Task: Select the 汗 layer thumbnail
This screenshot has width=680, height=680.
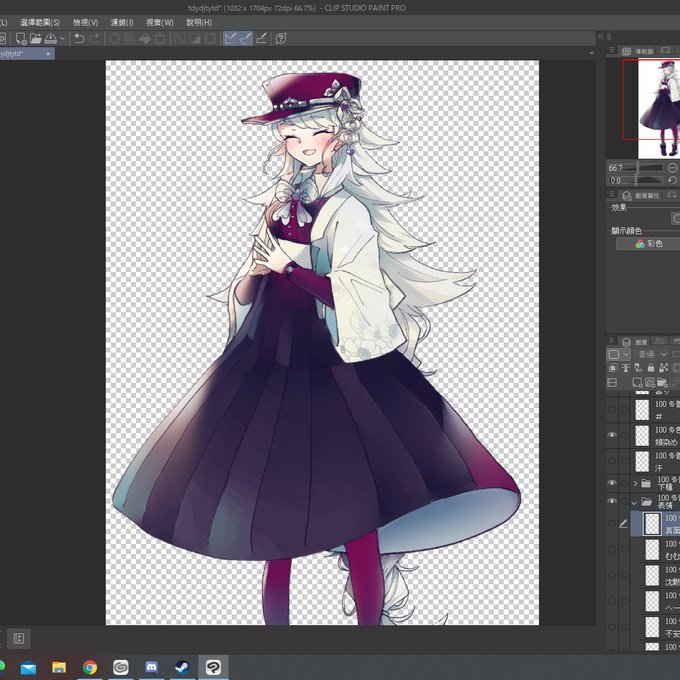Action: tap(642, 461)
